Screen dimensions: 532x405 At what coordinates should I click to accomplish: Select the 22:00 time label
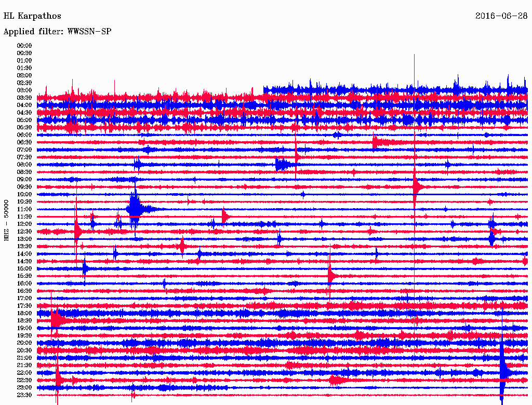[24, 372]
